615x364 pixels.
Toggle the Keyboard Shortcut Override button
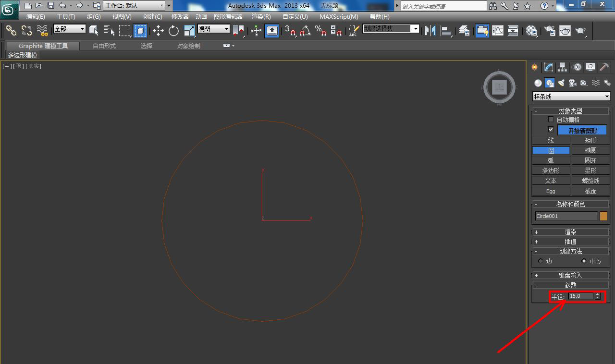pyautogui.click(x=272, y=30)
